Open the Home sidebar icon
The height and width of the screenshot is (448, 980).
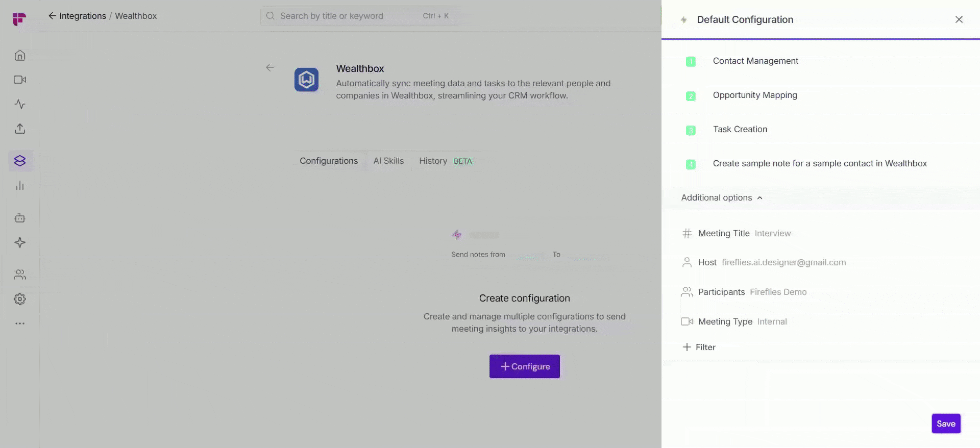[x=20, y=55]
